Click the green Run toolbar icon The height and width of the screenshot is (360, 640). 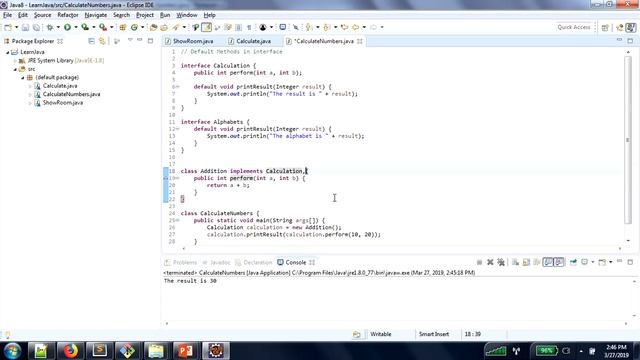(67, 27)
